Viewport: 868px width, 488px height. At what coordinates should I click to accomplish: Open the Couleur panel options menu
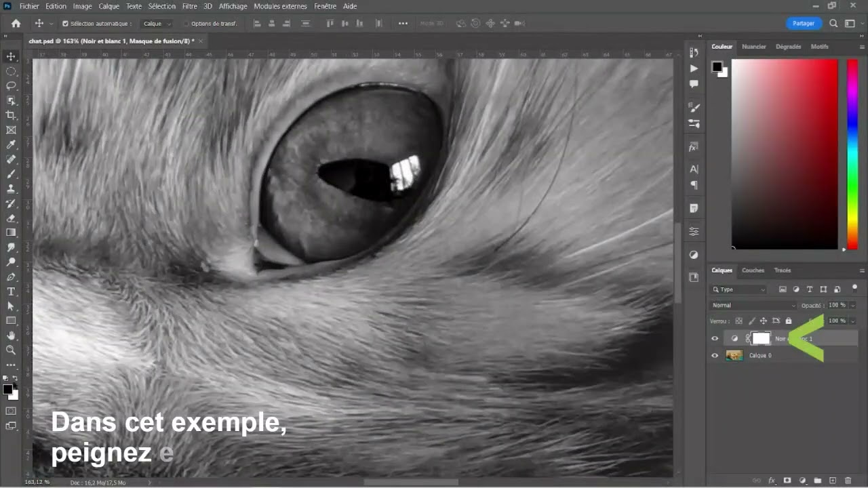point(862,47)
